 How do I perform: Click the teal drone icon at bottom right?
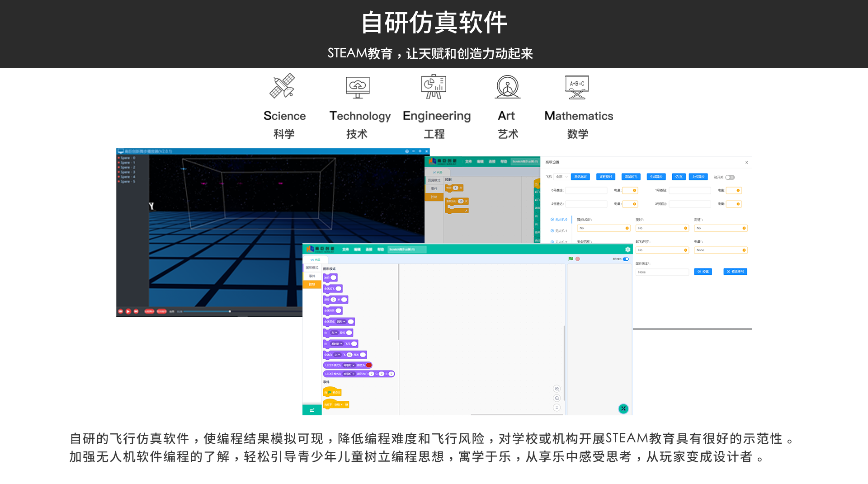pyautogui.click(x=624, y=409)
